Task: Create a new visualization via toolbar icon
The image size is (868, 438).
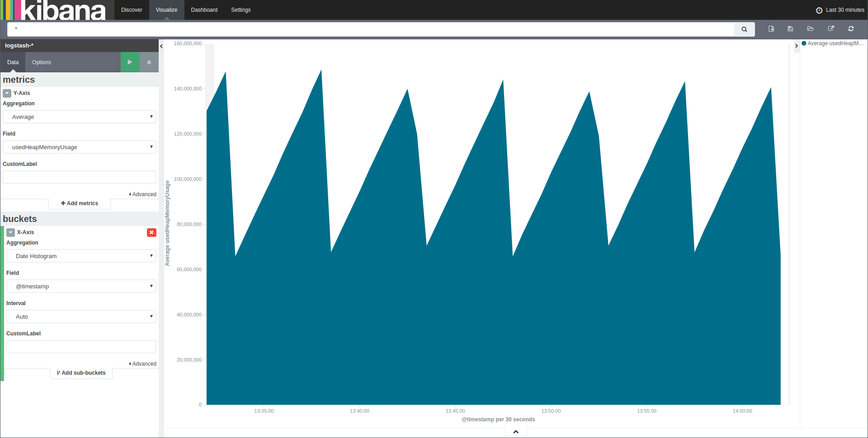Action: 771,29
